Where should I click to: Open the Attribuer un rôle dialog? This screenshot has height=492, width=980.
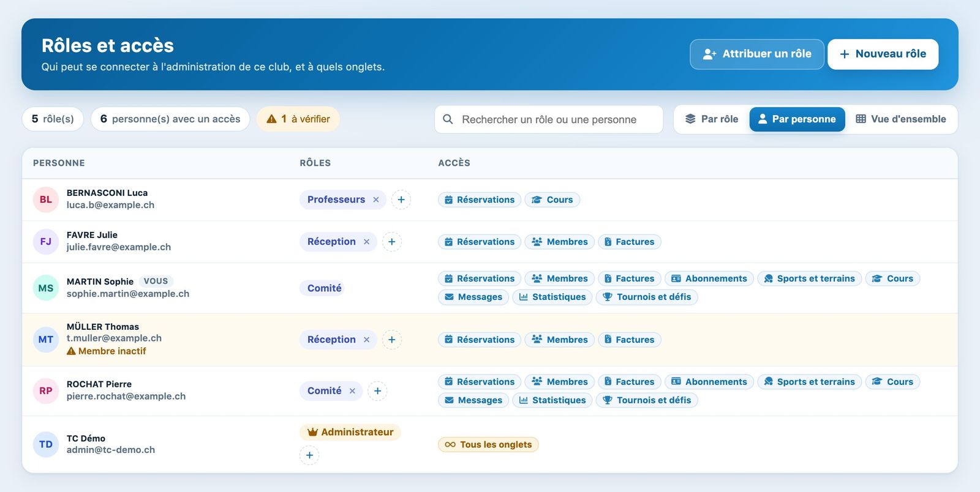[757, 54]
